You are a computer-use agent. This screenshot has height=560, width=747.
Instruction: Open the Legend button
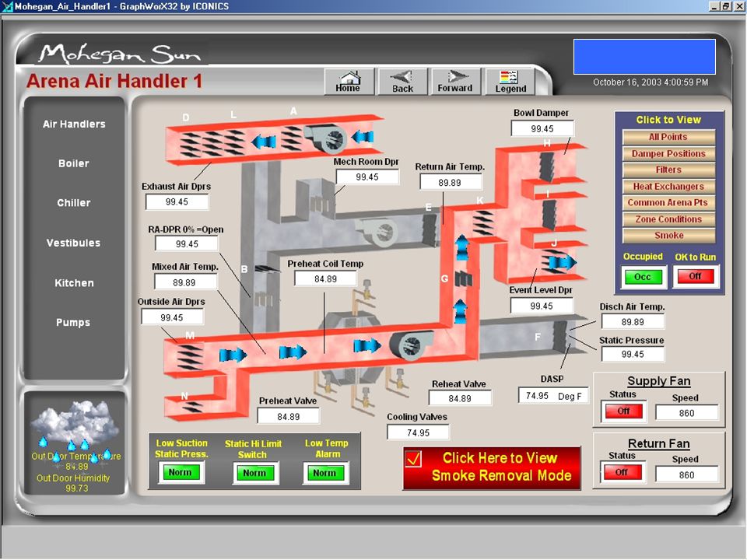coord(510,82)
